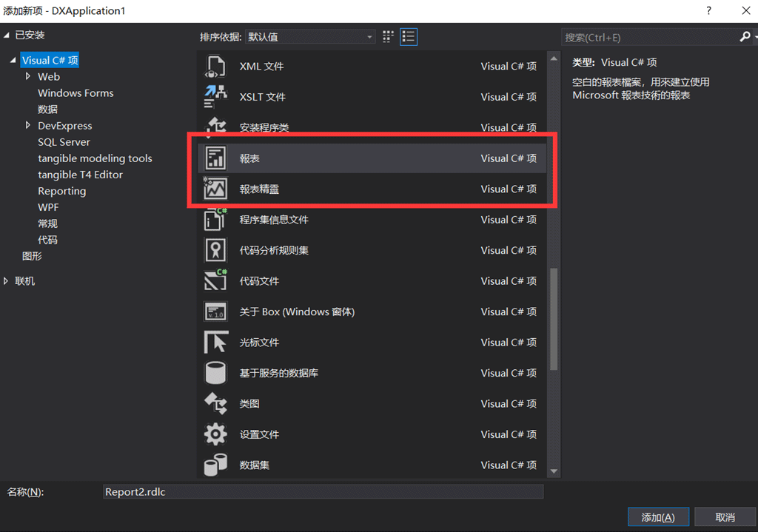Select the 代码分析规则集 icon
Viewport: 758px width, 532px height.
[x=215, y=250]
